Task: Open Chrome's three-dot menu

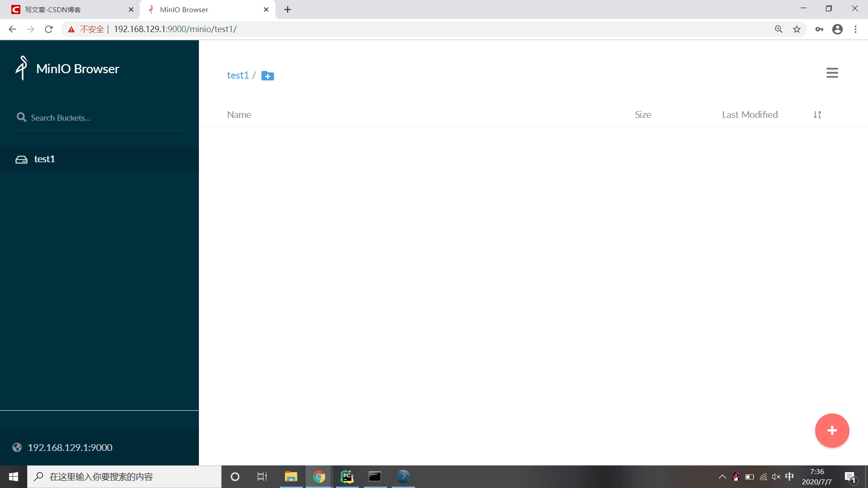Action: click(x=855, y=29)
